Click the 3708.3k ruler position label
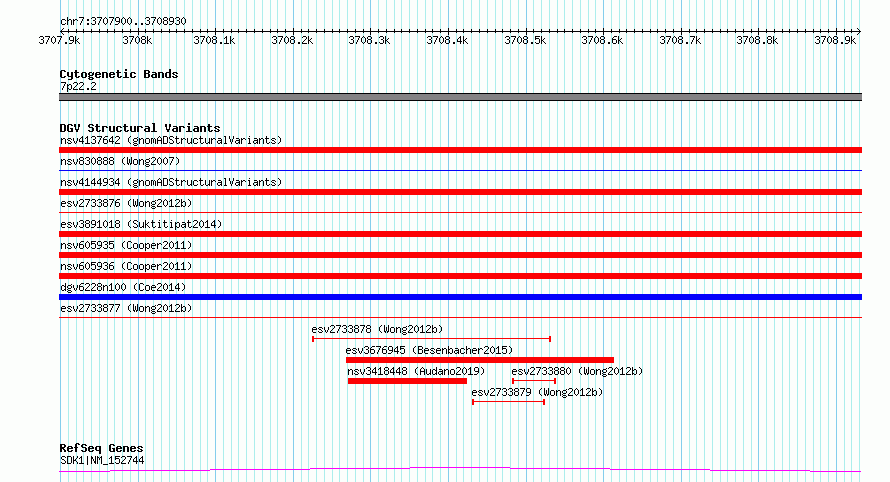This screenshot has width=890, height=482. click(x=370, y=40)
